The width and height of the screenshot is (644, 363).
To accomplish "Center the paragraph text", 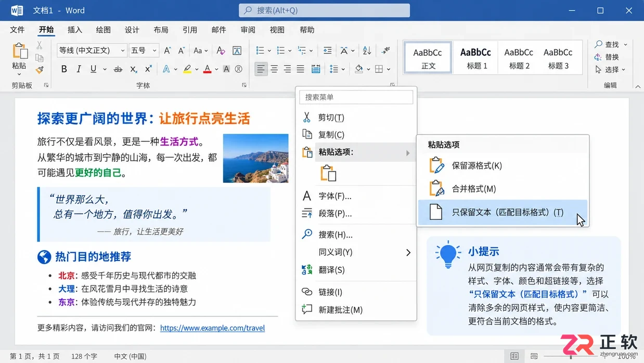I will coord(274,69).
